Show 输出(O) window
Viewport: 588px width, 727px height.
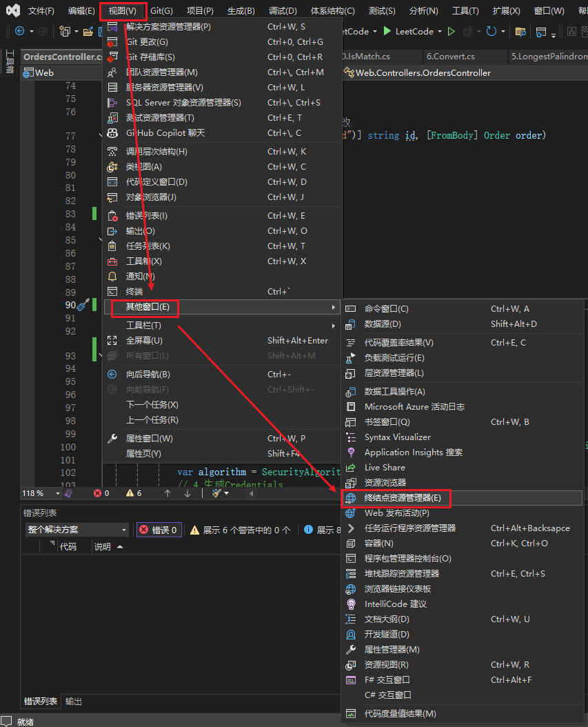222,231
